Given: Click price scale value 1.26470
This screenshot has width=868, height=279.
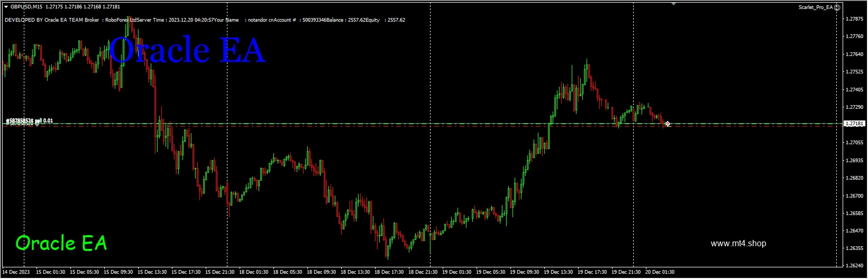Looking at the screenshot, I should [x=855, y=231].
